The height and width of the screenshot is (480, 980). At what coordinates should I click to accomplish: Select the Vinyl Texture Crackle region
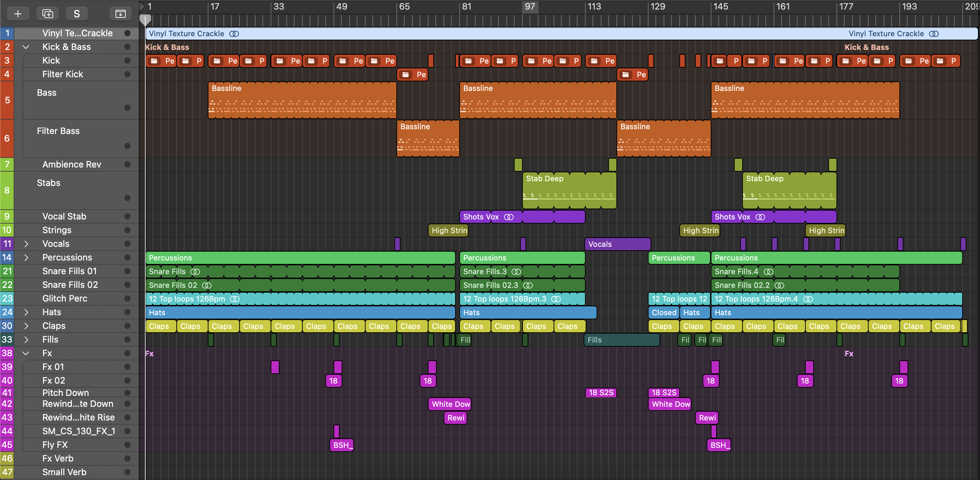561,34
